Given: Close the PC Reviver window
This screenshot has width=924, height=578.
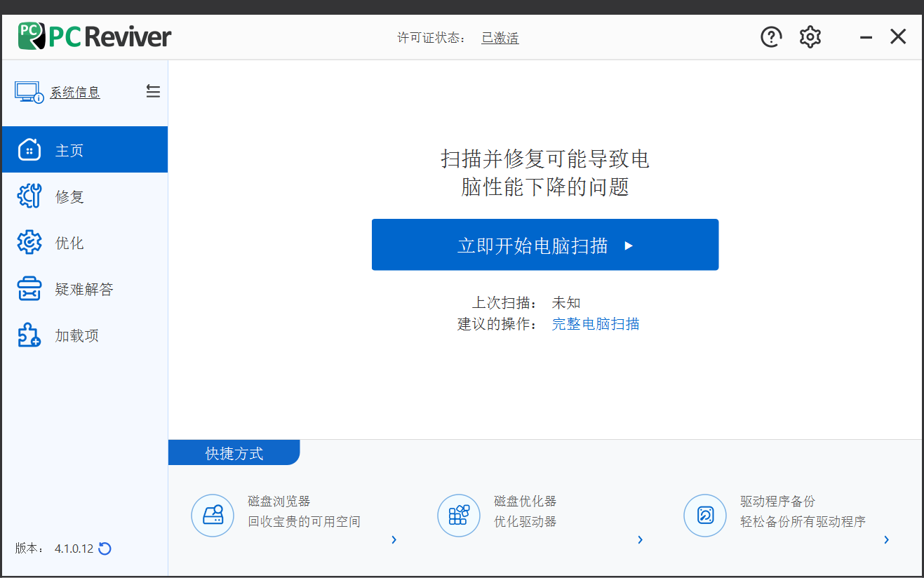Looking at the screenshot, I should pyautogui.click(x=898, y=37).
